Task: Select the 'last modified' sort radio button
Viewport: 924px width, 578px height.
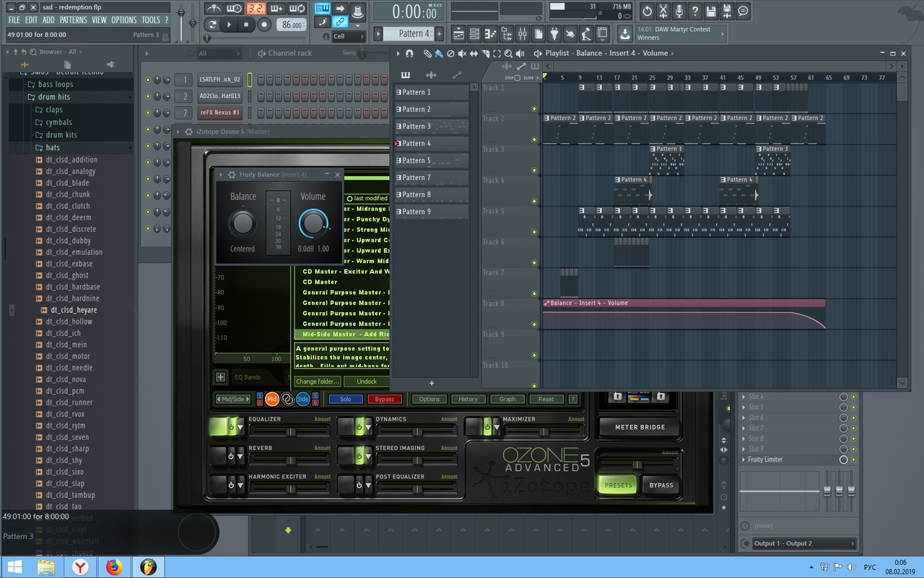Action: click(350, 199)
